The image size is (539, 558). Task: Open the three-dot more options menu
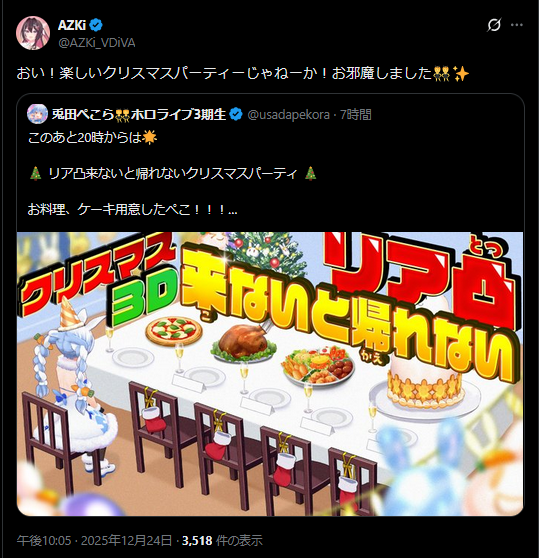(x=517, y=25)
